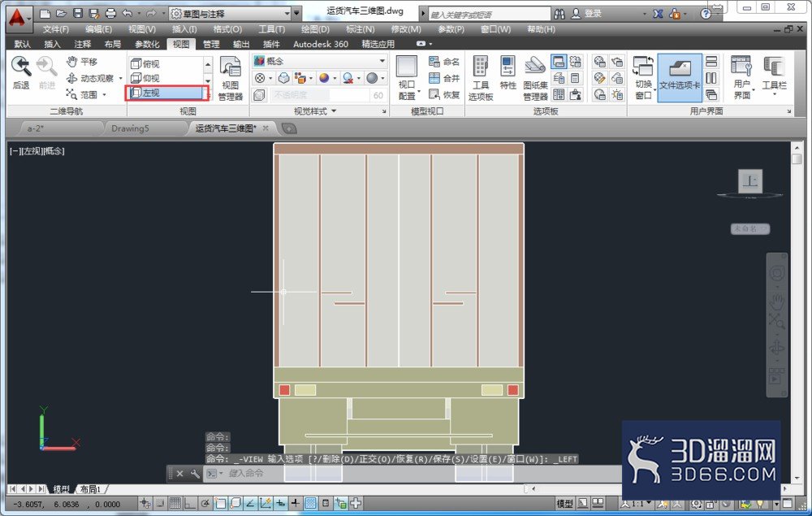Click the 后退 (Back) navigation icon
The height and width of the screenshot is (516, 812).
(x=21, y=72)
